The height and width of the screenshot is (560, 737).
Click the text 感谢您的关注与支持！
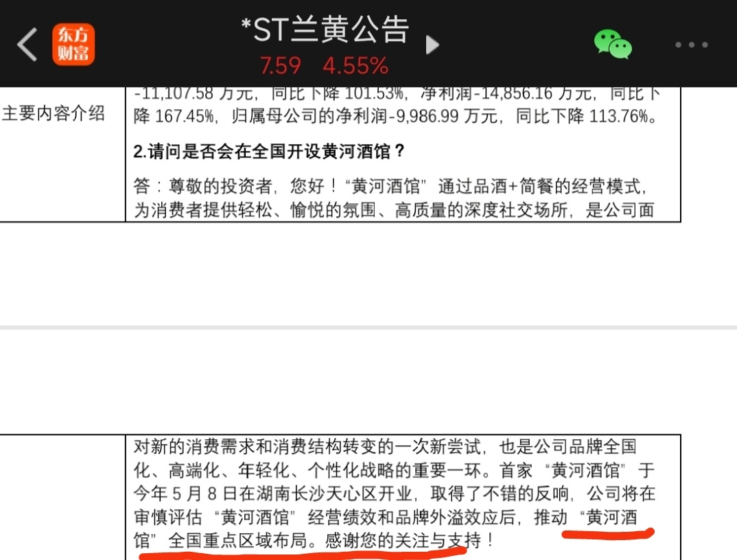click(410, 540)
